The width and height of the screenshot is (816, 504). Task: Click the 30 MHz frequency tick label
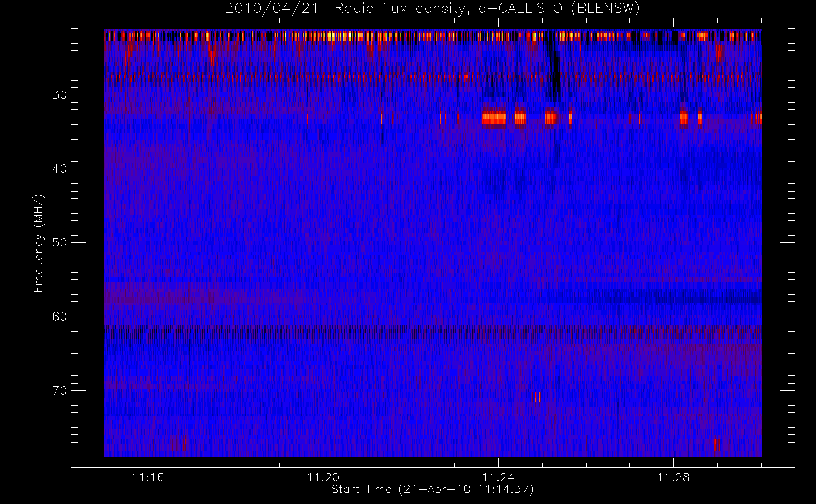point(60,95)
